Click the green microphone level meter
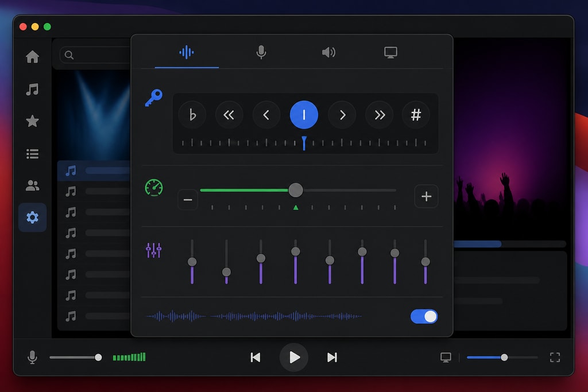Screen dimensions: 588x392 point(129,357)
